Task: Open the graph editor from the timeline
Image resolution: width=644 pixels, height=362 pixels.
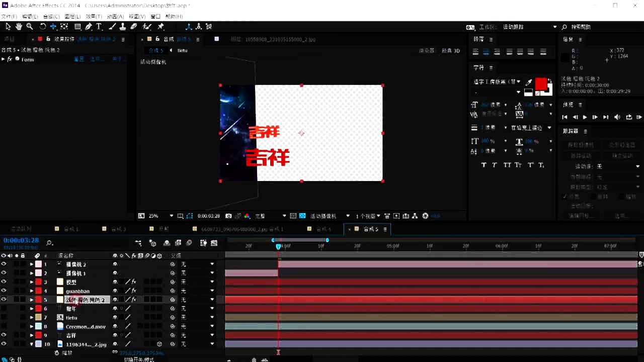Action: tap(214, 243)
